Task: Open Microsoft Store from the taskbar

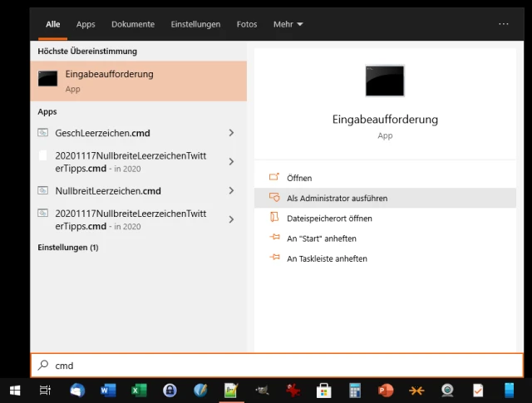Action: click(323, 391)
